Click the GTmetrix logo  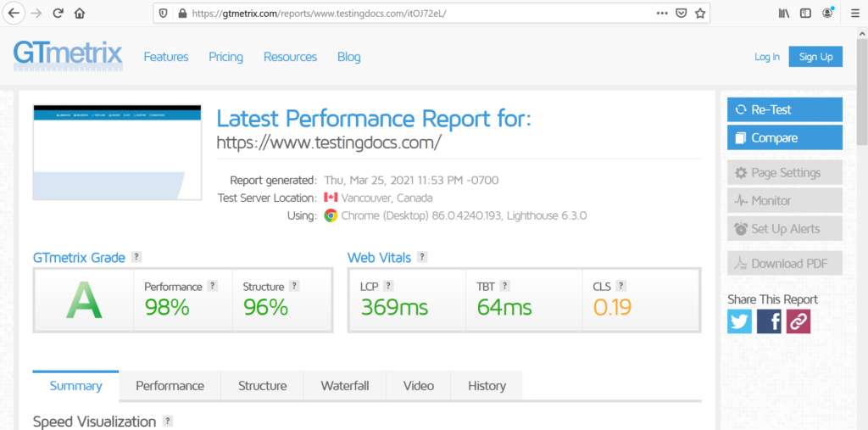point(68,56)
